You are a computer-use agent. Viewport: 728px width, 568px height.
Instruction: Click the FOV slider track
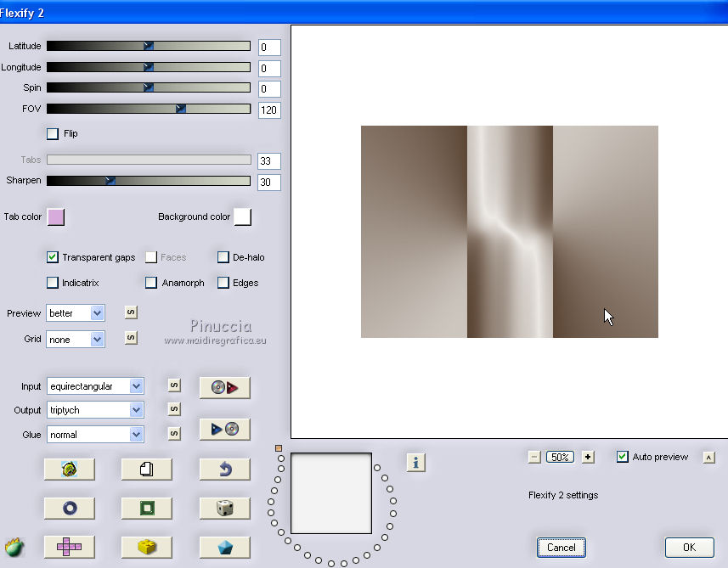tap(149, 109)
